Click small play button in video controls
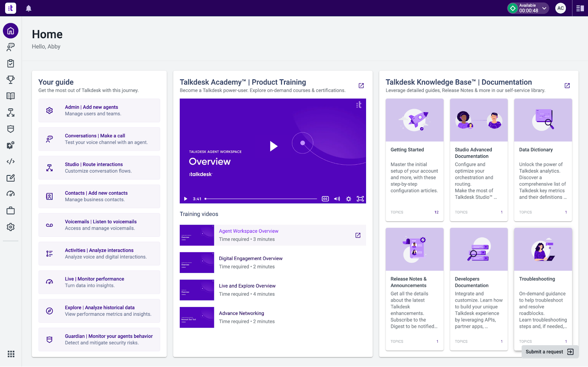This screenshot has height=367, width=588. pos(186,199)
